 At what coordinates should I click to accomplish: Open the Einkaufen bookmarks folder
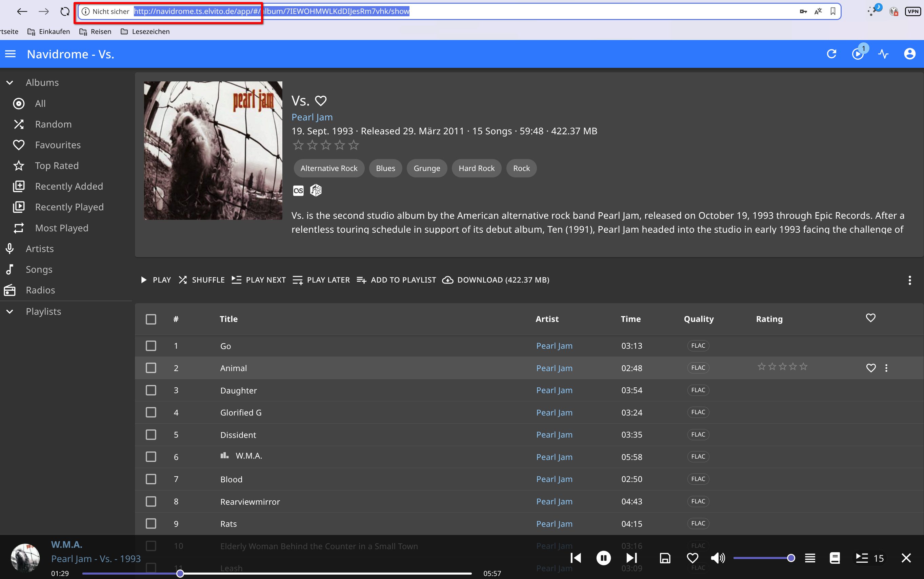[x=48, y=32]
